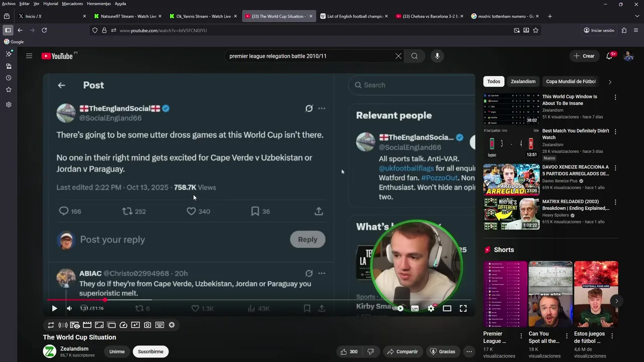Click the Unirme button
This screenshot has height=362, width=644.
[117, 351]
